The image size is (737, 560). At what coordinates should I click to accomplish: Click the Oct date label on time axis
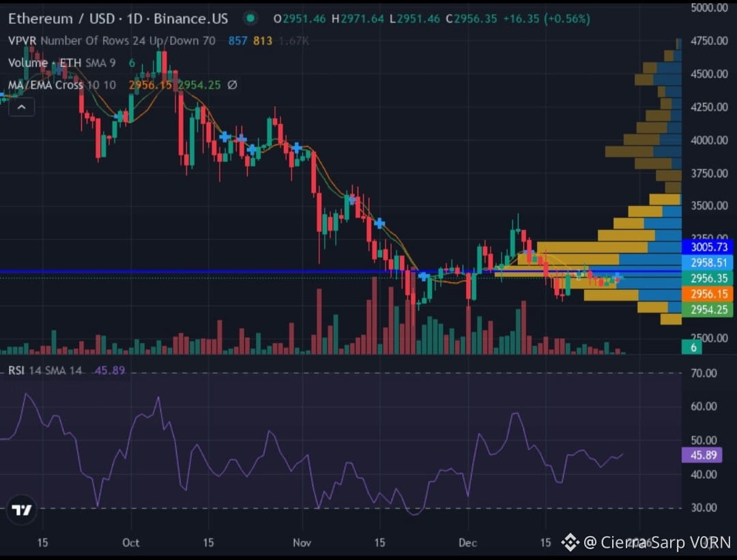(x=130, y=543)
